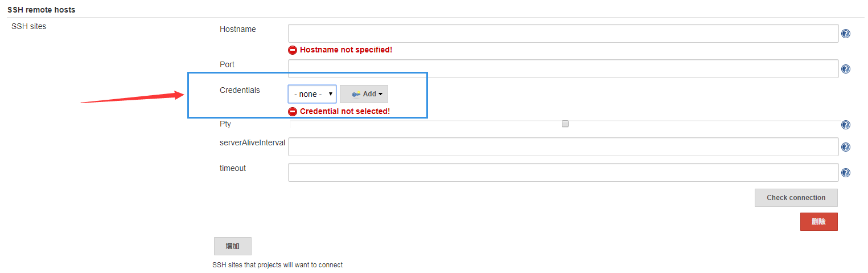Click the red 删除 delete button
The width and height of the screenshot is (868, 273).
pyautogui.click(x=818, y=222)
